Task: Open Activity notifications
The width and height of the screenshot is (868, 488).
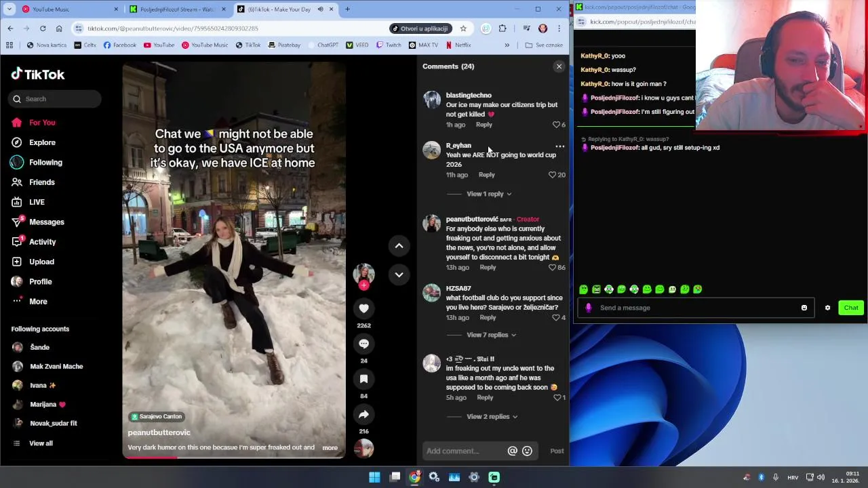Action: click(x=42, y=242)
